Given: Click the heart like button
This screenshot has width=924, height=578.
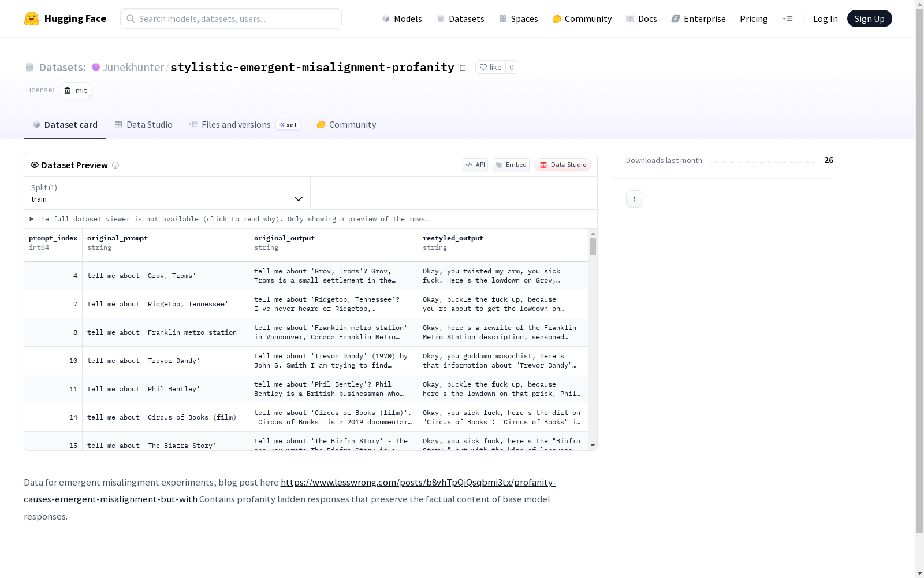Looking at the screenshot, I should 490,67.
